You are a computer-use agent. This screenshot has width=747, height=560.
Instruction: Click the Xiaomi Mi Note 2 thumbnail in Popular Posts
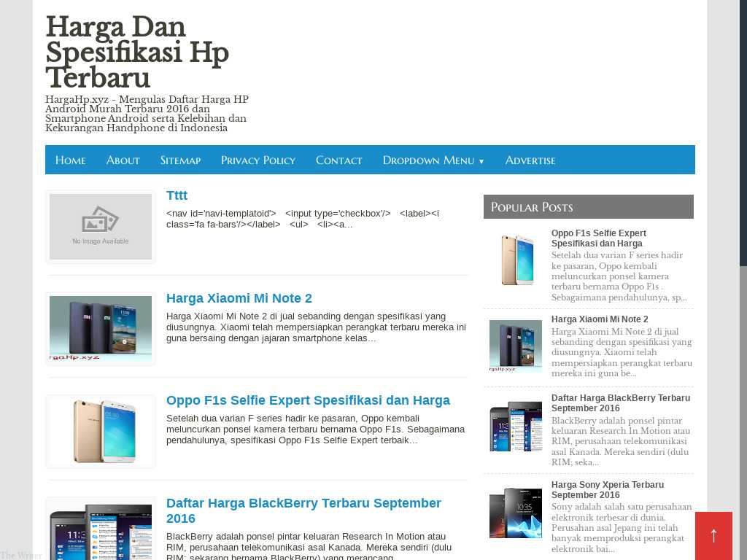pyautogui.click(x=516, y=346)
